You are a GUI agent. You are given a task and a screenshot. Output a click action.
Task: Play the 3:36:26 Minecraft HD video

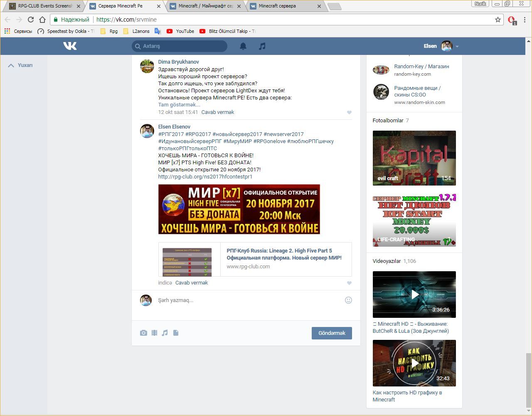414,295
